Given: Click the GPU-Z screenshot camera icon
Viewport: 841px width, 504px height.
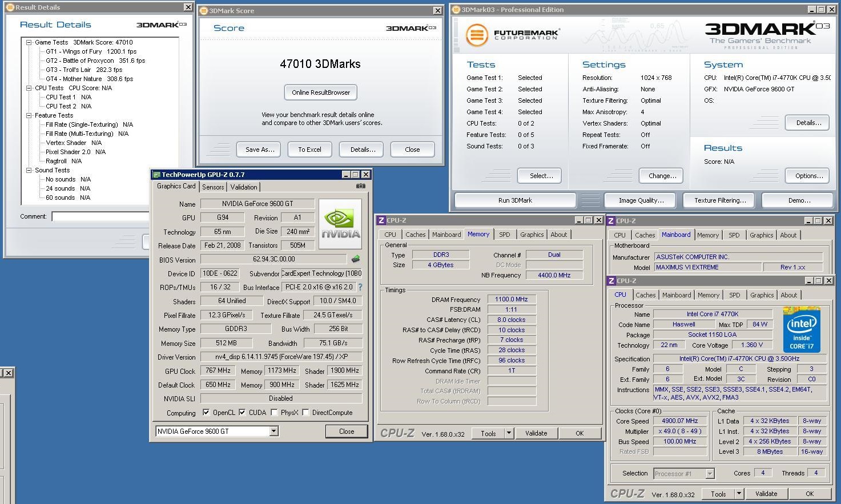Looking at the screenshot, I should click(x=360, y=186).
